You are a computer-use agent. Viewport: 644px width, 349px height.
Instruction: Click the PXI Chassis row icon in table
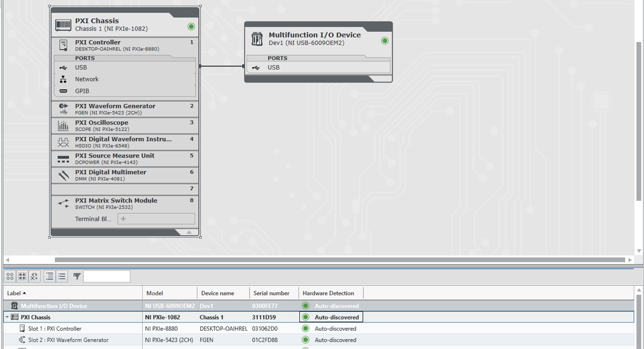[14, 317]
